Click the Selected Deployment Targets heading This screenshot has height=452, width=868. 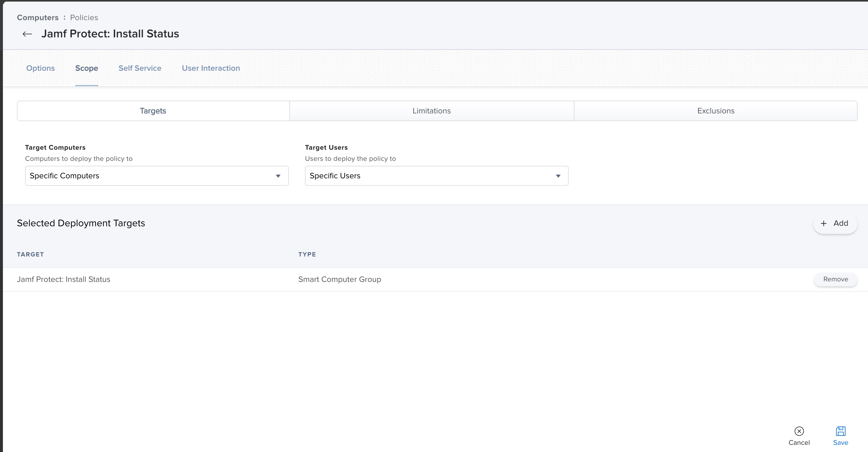coord(81,223)
